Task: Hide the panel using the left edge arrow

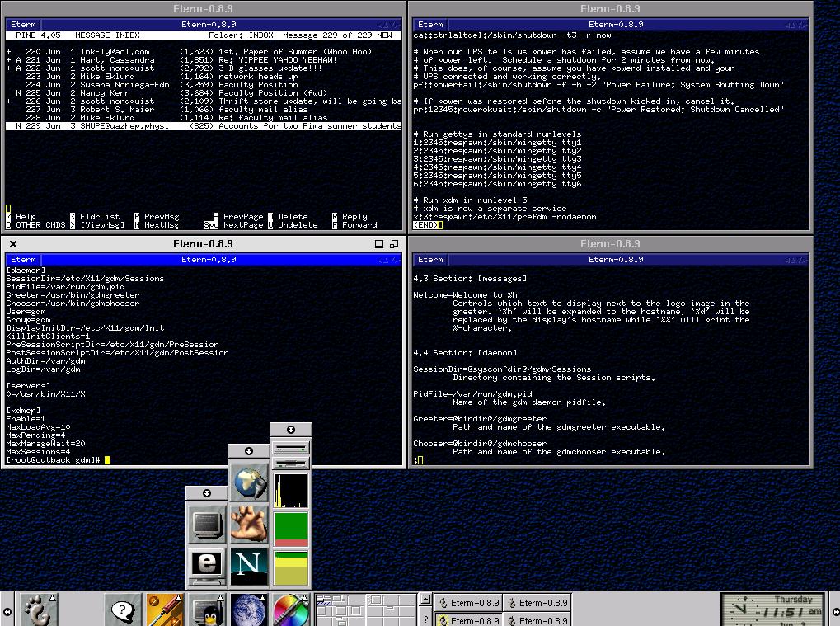Action: (x=7, y=611)
